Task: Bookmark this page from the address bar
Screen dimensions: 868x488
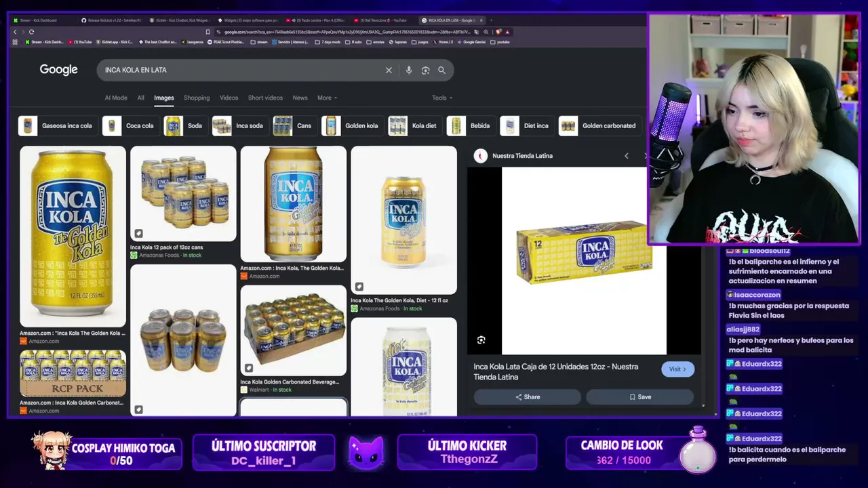Action: pyautogui.click(x=208, y=32)
